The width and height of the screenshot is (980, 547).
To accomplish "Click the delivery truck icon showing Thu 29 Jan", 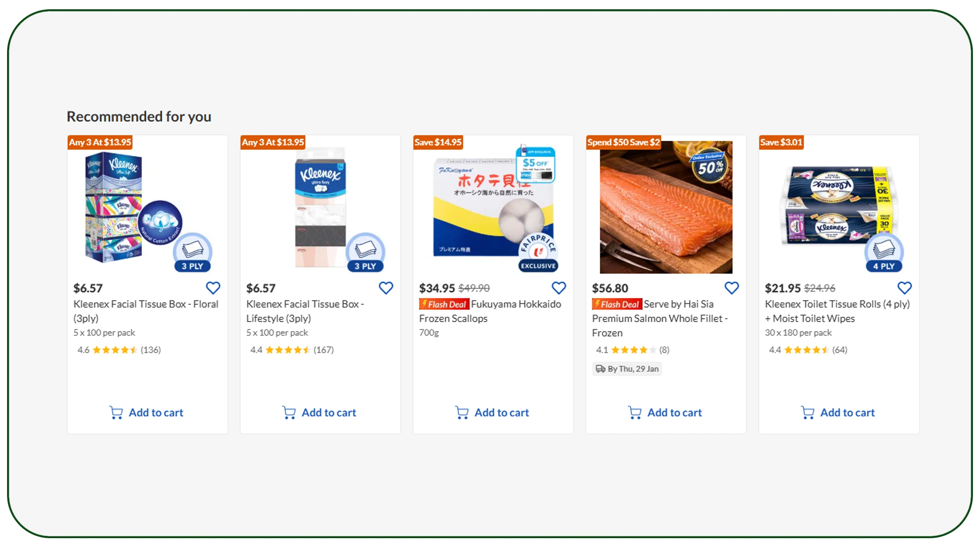I will pos(601,369).
